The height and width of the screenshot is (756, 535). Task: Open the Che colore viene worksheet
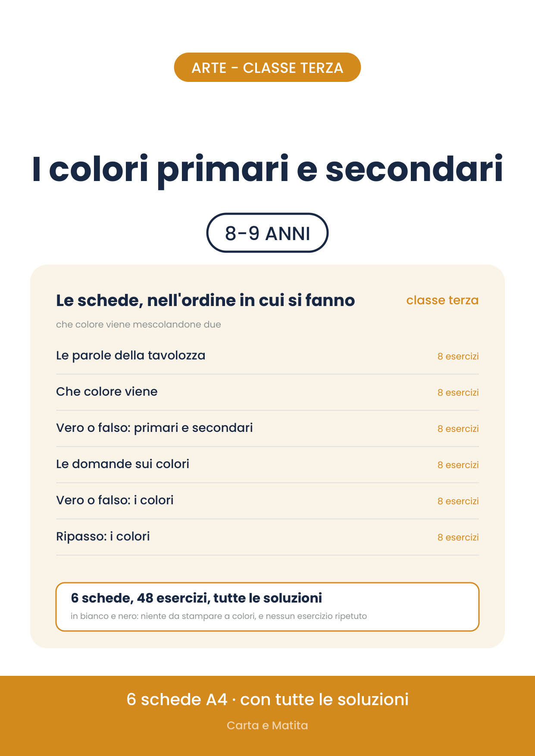tap(267, 392)
